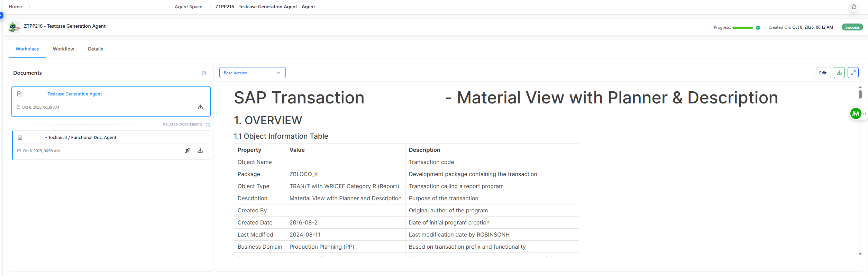Open the Base Version dropdown
868x276 pixels.
coord(252,73)
